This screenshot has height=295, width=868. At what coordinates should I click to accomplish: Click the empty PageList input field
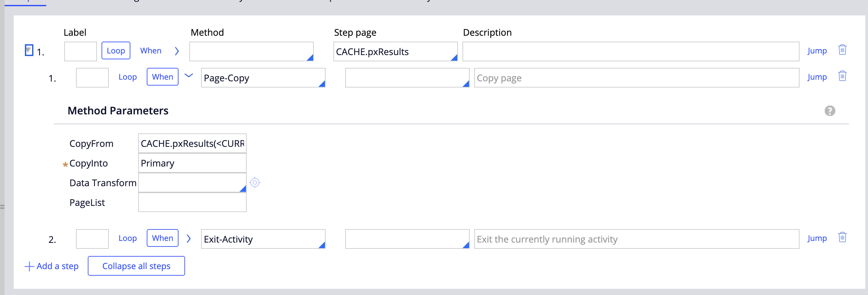[192, 203]
